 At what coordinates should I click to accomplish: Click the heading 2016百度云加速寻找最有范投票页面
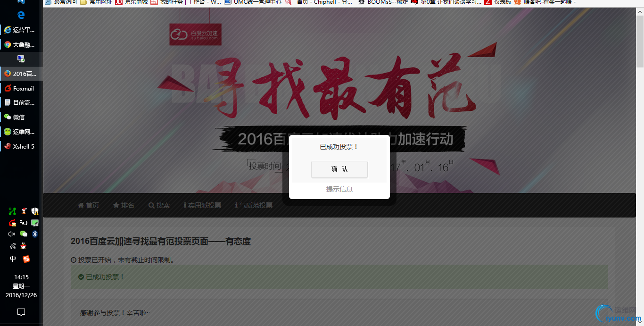click(x=160, y=242)
